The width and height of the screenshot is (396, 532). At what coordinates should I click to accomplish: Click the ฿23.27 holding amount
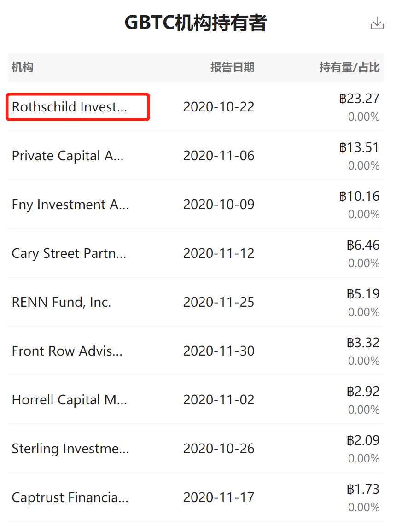[x=359, y=99]
